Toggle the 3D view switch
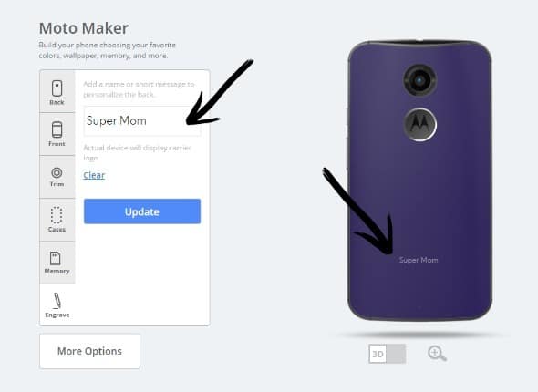The image size is (538, 392). (x=388, y=354)
